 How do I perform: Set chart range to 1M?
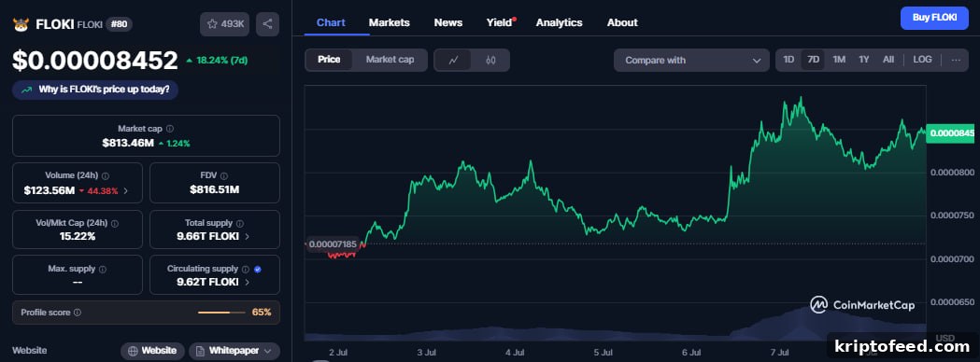coord(839,60)
